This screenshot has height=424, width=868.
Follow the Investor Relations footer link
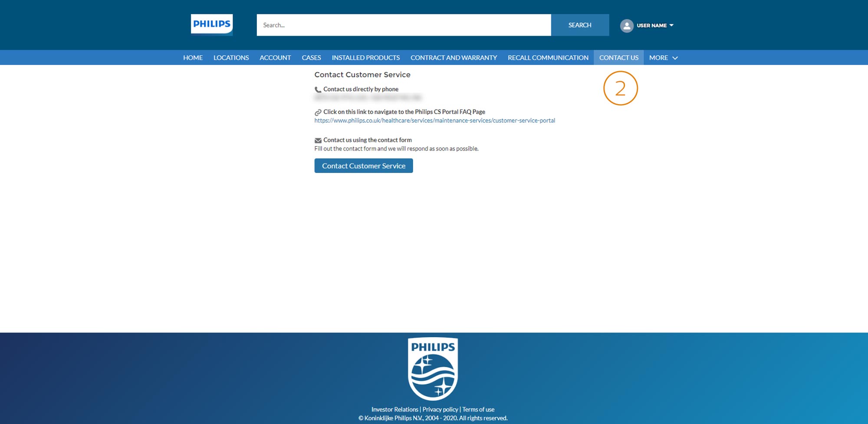click(395, 409)
